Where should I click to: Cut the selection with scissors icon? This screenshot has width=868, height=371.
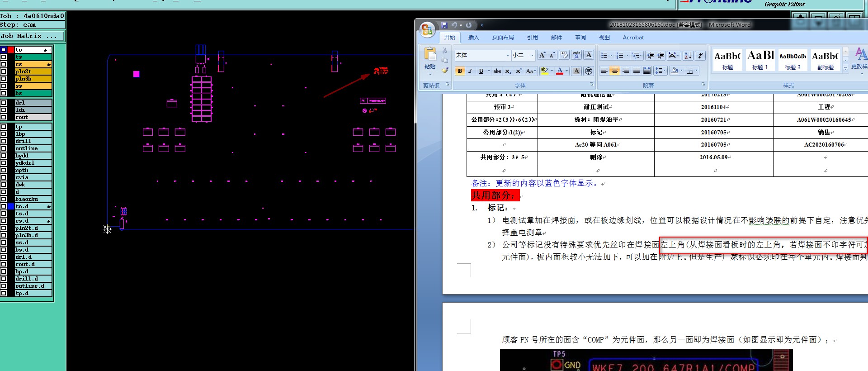click(x=445, y=50)
